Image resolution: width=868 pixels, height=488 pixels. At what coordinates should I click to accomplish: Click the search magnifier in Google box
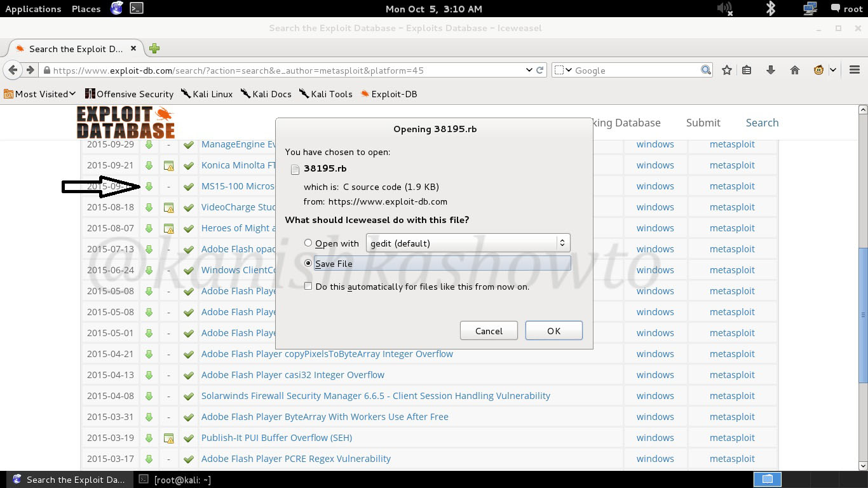tap(706, 70)
